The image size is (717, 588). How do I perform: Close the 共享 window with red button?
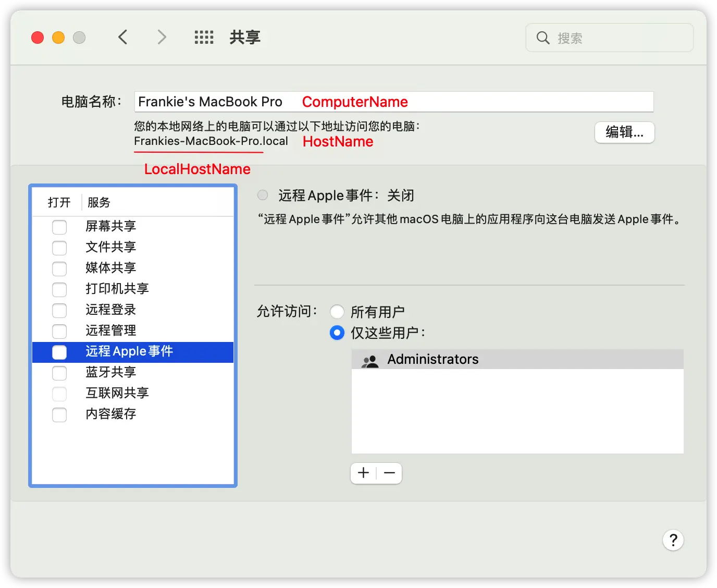point(38,38)
